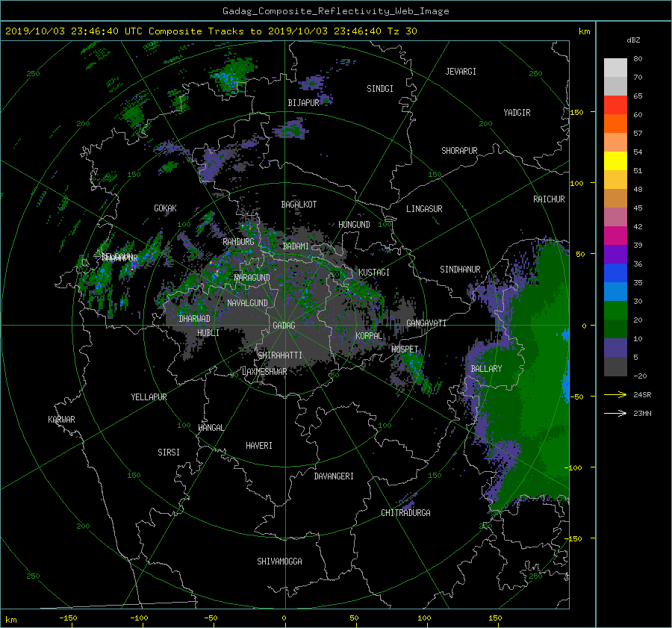
Task: Select the SHIRAHATTI label
Action: (280, 355)
